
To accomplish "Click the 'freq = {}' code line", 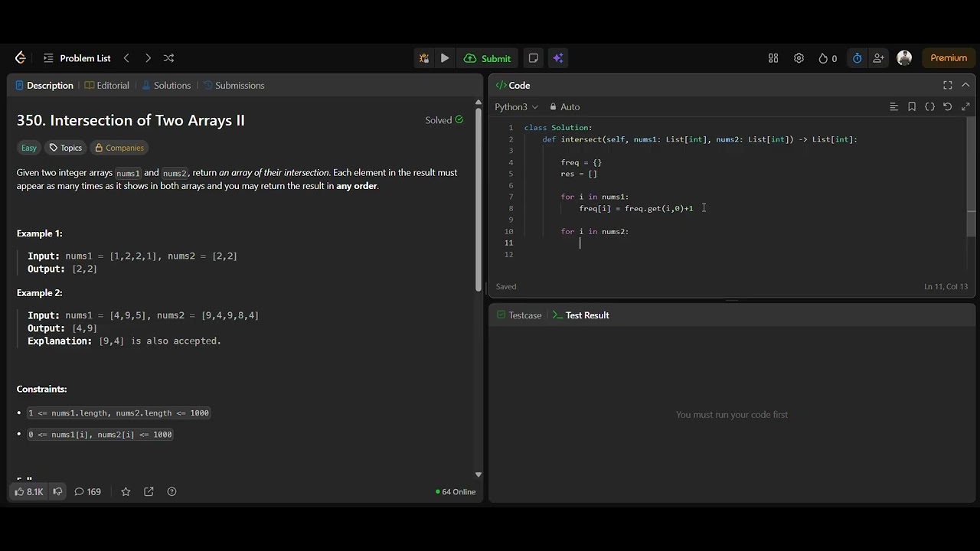I will coord(581,162).
